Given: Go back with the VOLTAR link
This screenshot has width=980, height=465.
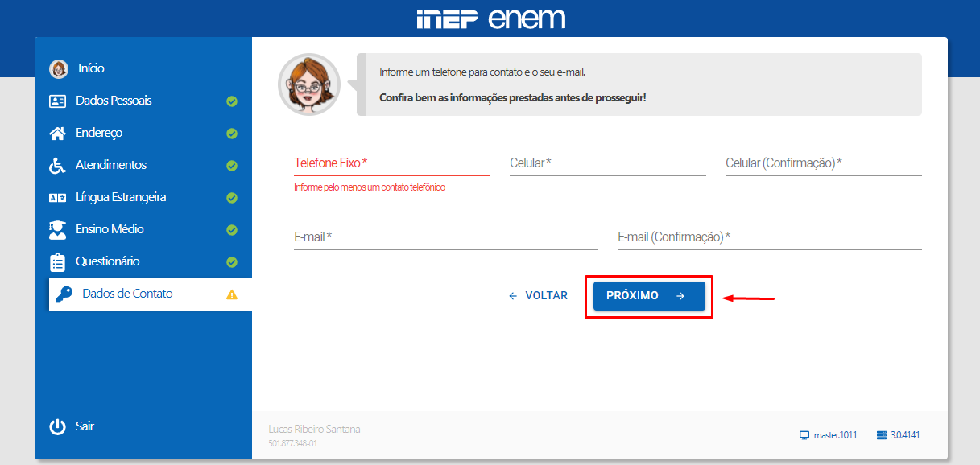Looking at the screenshot, I should click(538, 296).
